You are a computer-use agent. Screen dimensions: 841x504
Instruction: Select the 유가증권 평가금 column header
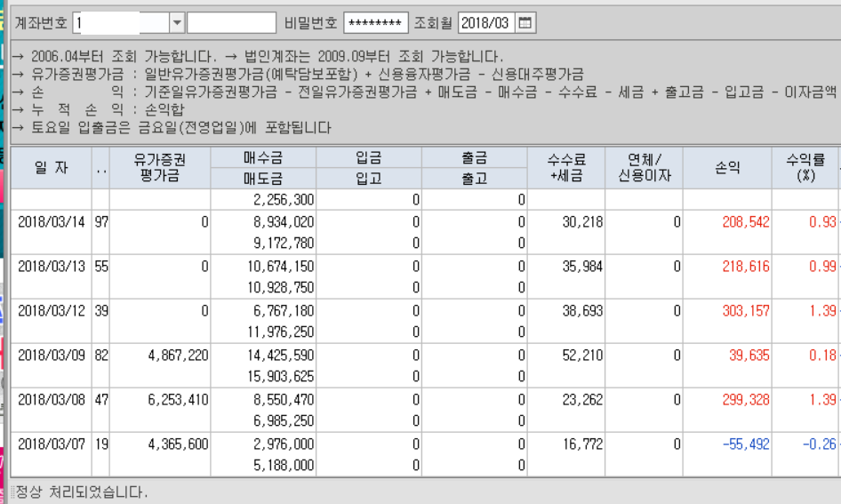(159, 168)
